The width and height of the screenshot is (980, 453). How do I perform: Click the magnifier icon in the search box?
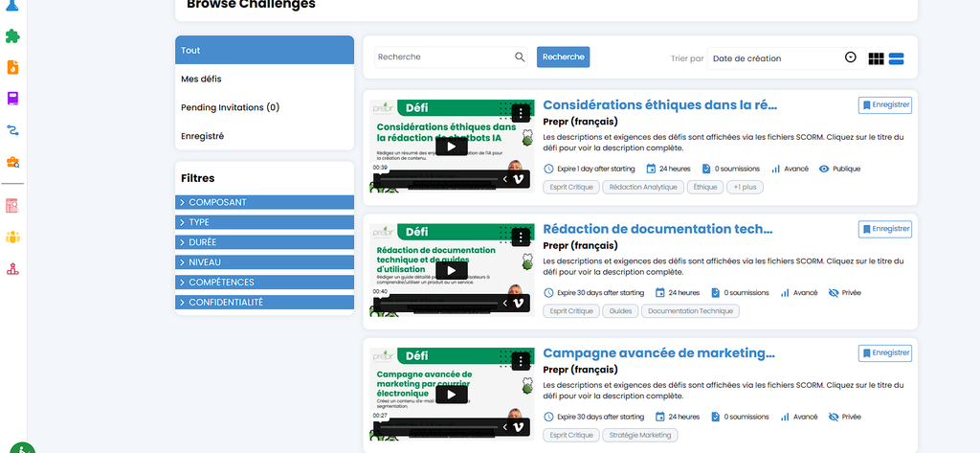[520, 57]
